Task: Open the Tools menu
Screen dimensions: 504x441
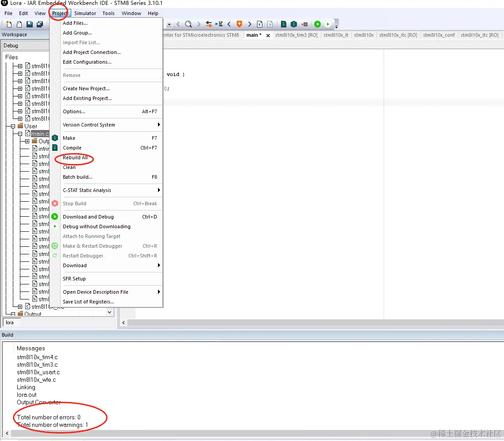Action: click(108, 13)
